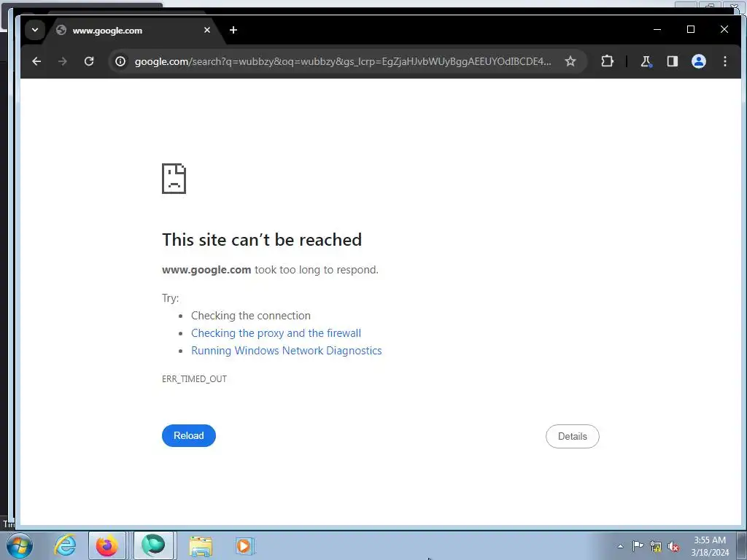747x560 pixels.
Task: Reload the page using the toolbar refresh icon
Action: pos(89,61)
